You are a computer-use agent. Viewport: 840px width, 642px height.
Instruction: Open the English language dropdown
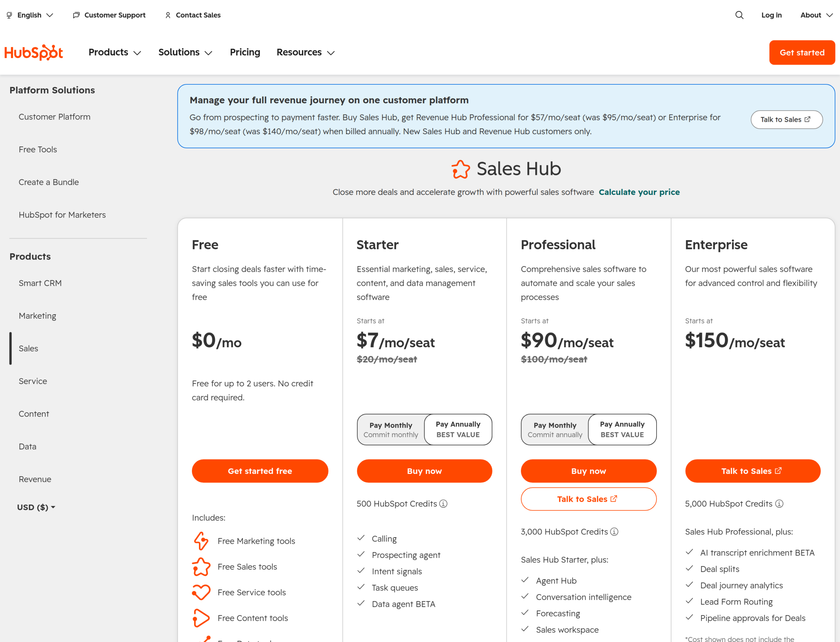point(30,15)
